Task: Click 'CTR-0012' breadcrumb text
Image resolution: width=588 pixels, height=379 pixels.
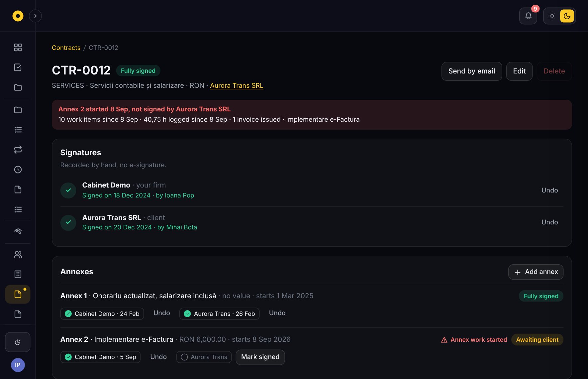Action: [x=103, y=48]
